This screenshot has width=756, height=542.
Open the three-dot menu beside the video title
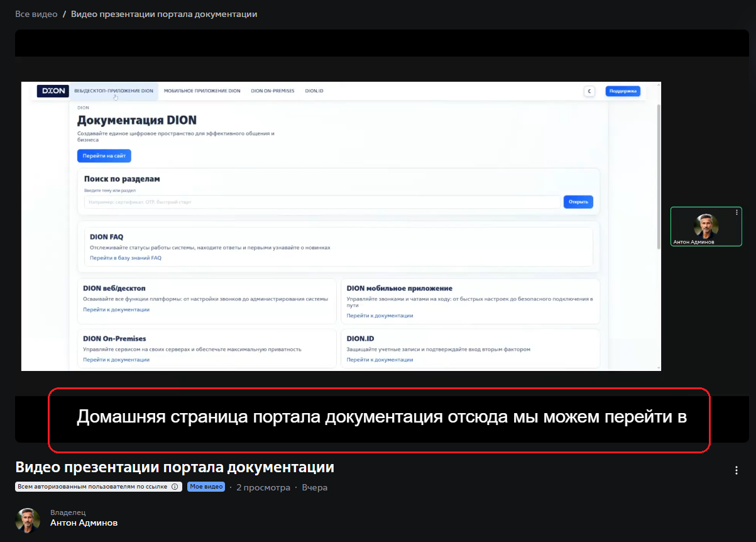pos(736,470)
